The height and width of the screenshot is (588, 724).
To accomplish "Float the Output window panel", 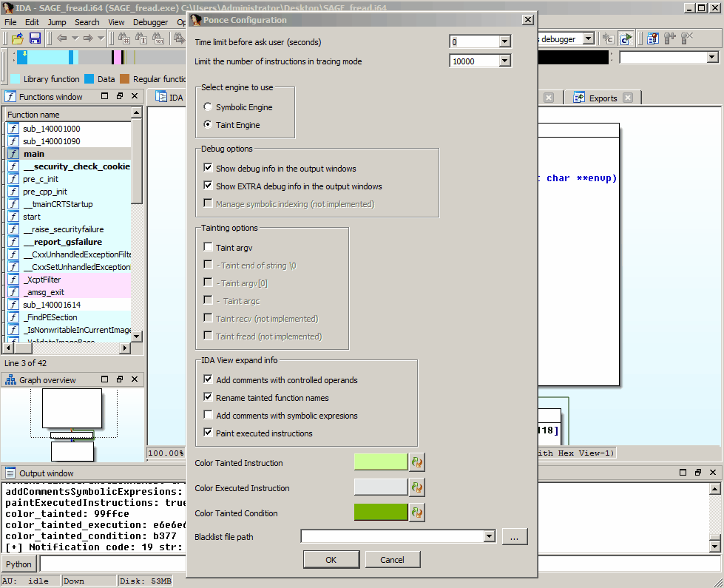I will (x=697, y=472).
